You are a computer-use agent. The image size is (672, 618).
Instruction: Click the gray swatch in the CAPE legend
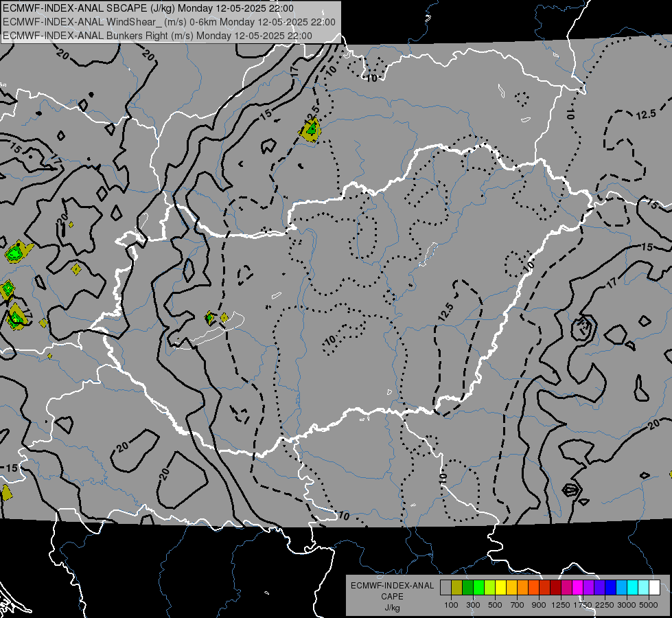(x=445, y=587)
